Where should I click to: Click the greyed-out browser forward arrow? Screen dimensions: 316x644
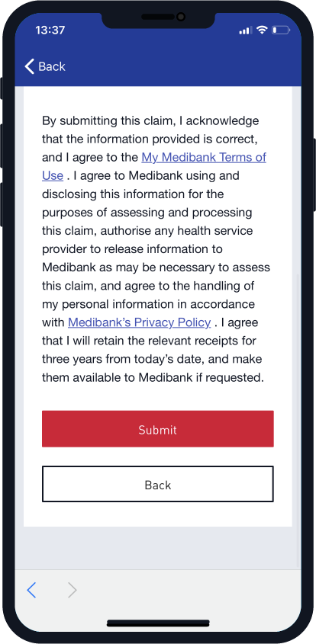click(x=72, y=590)
